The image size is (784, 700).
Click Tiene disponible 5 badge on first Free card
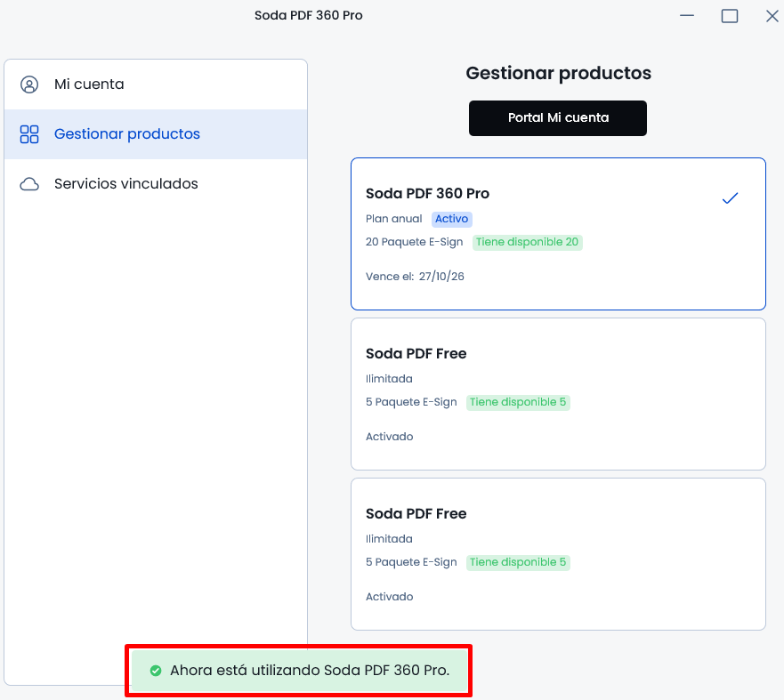tap(518, 402)
